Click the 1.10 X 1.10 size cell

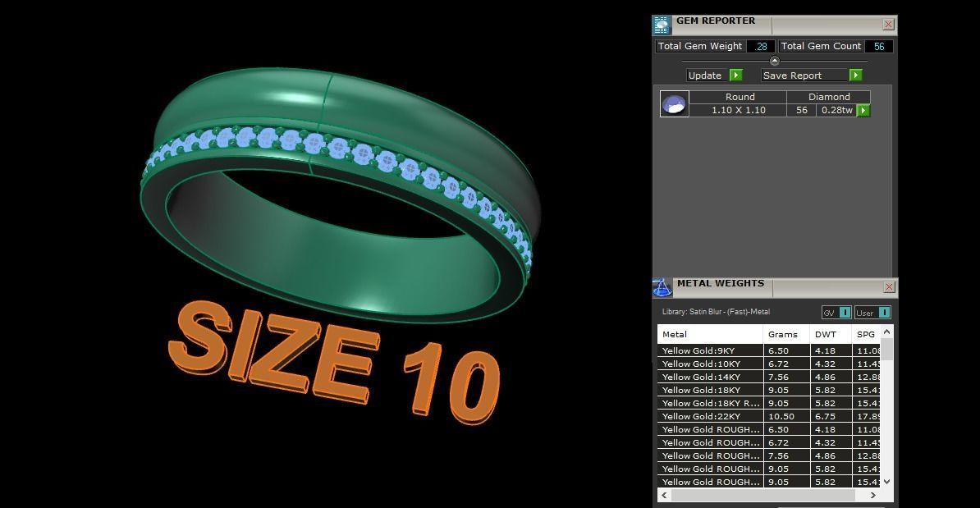(x=738, y=110)
